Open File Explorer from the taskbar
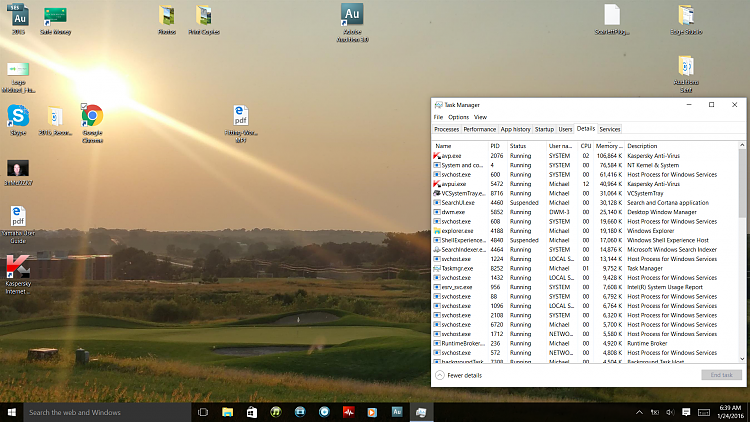This screenshot has width=750, height=422. [227, 412]
